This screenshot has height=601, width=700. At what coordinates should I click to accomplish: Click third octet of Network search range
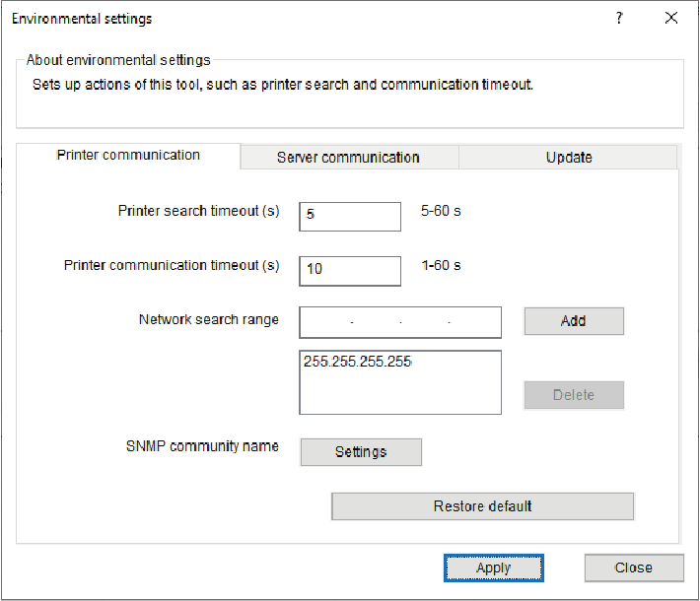[425, 322]
